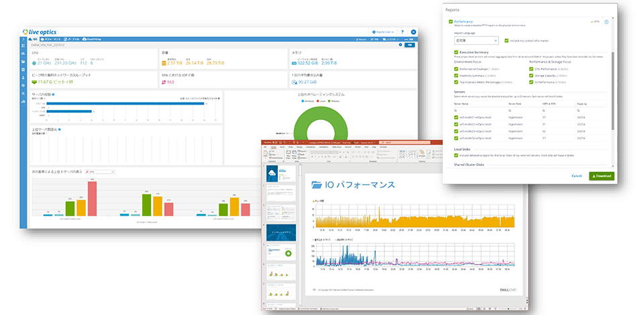The height and width of the screenshot is (315, 644).
Task: Click the green Download button
Action: click(600, 176)
